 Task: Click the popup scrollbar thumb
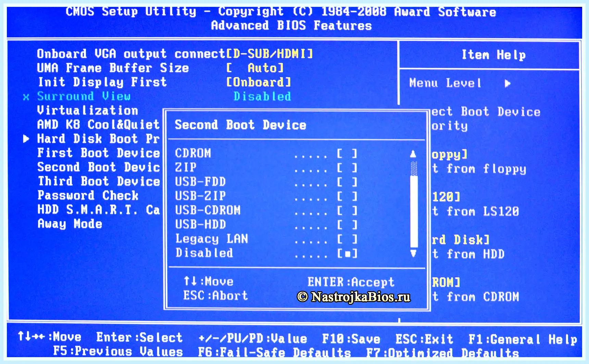click(x=414, y=211)
